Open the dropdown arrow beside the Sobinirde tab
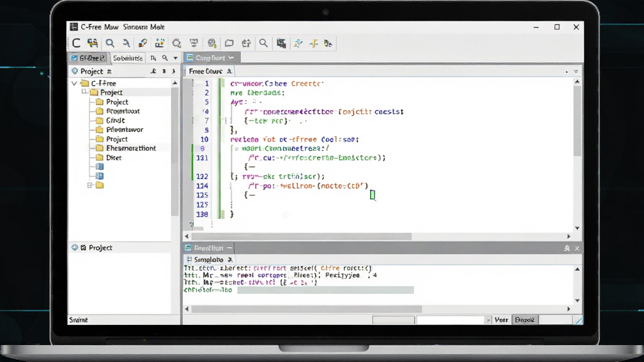This screenshot has height=362, width=644. click(x=175, y=58)
